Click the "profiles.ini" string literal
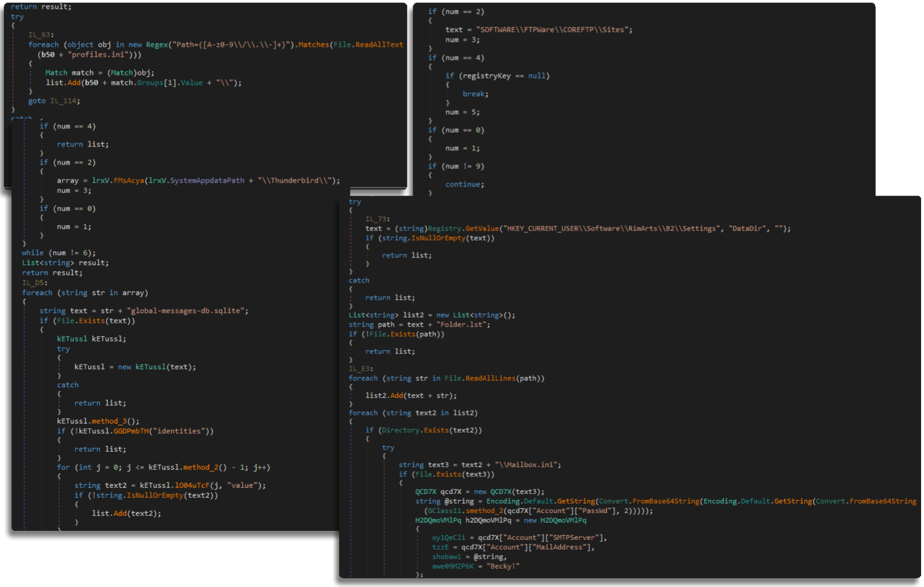Viewport: 924px width, 587px height. point(98,55)
